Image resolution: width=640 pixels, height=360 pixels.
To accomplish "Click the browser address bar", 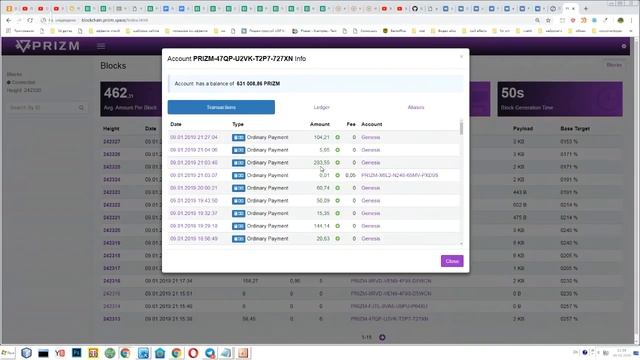I will click(286, 20).
